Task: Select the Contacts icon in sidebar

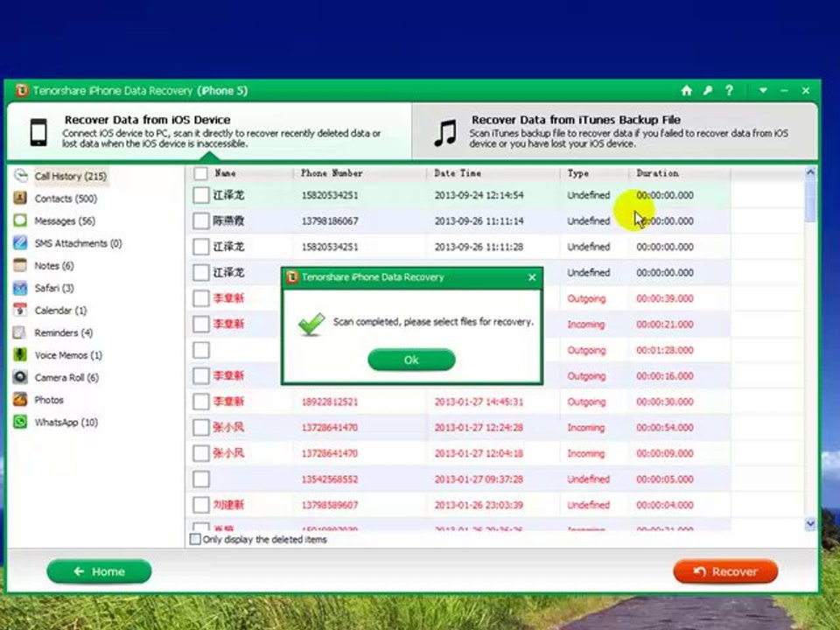Action: tap(20, 199)
